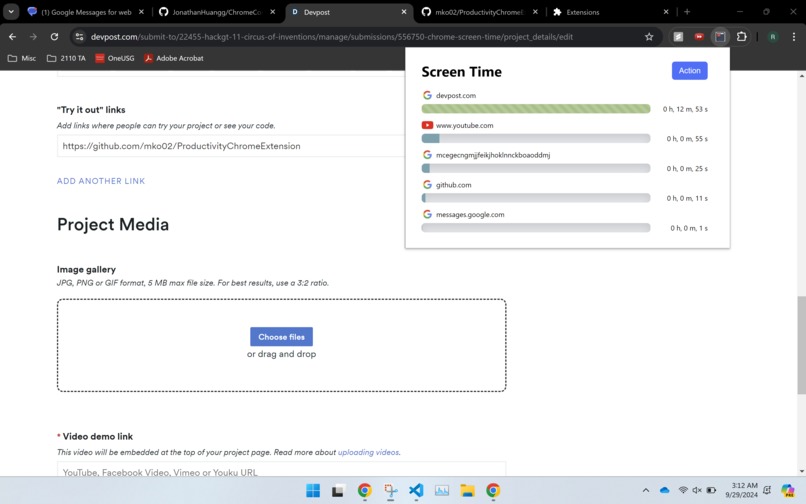Click the address bar URL
Image resolution: width=806 pixels, height=504 pixels.
pos(332,37)
